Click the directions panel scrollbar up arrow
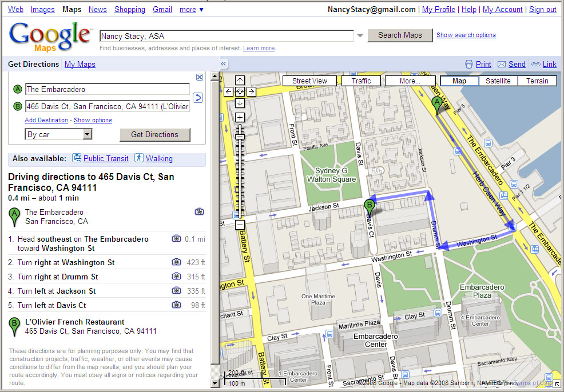Screen dimensions: 564x392 coord(215,76)
